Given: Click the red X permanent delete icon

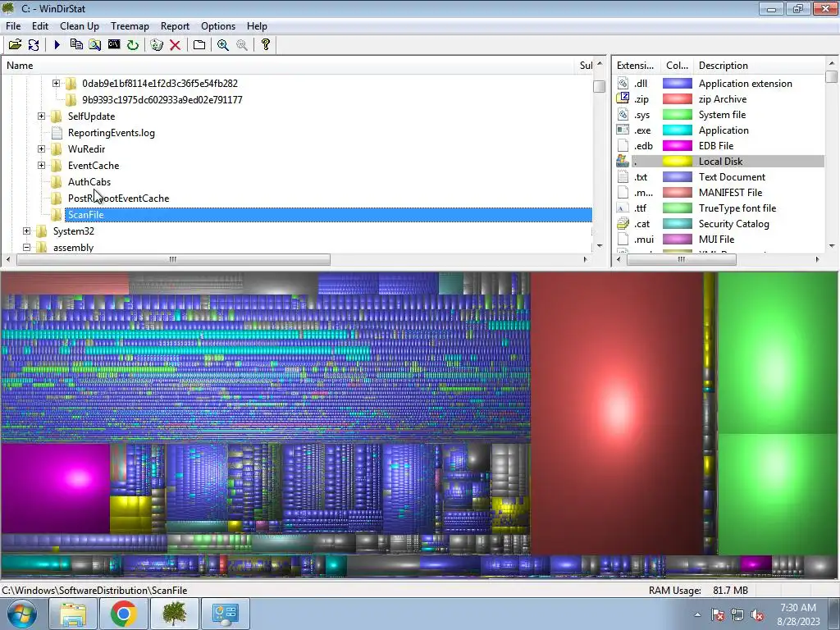Looking at the screenshot, I should click(176, 44).
